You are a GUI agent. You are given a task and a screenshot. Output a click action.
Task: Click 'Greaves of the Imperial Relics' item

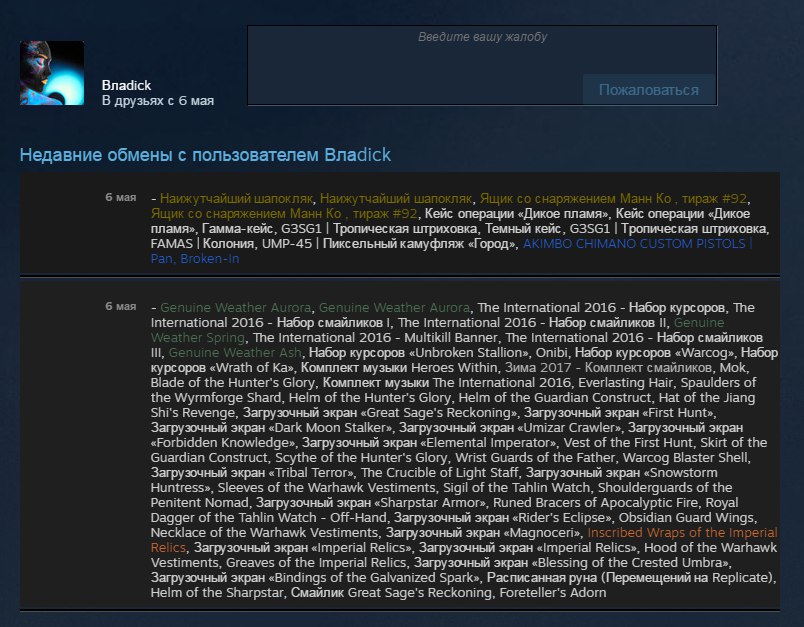pyautogui.click(x=316, y=562)
